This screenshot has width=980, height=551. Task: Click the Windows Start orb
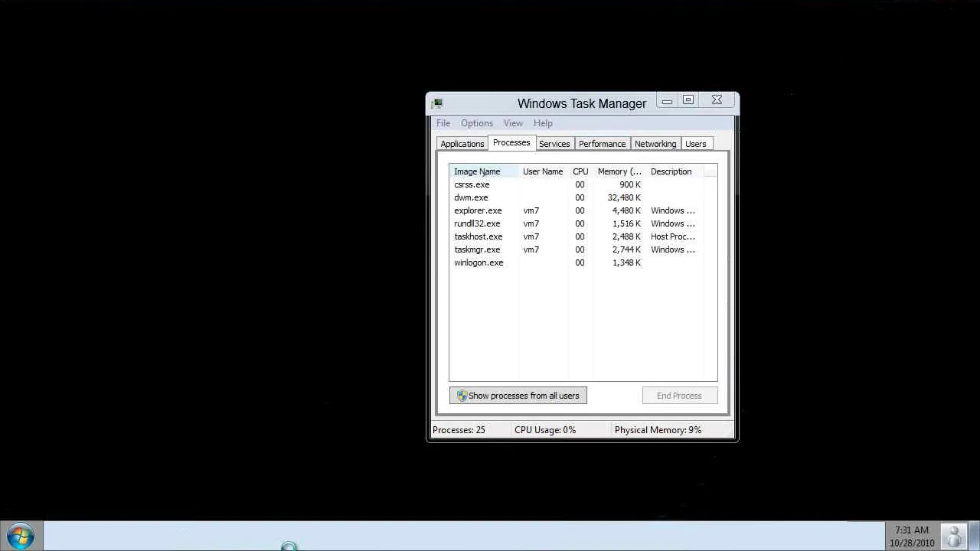tap(21, 536)
